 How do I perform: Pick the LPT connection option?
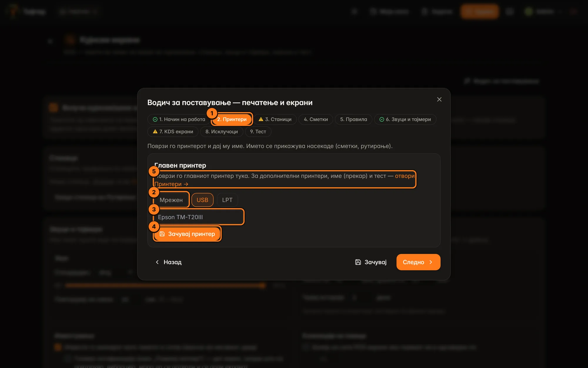click(227, 200)
